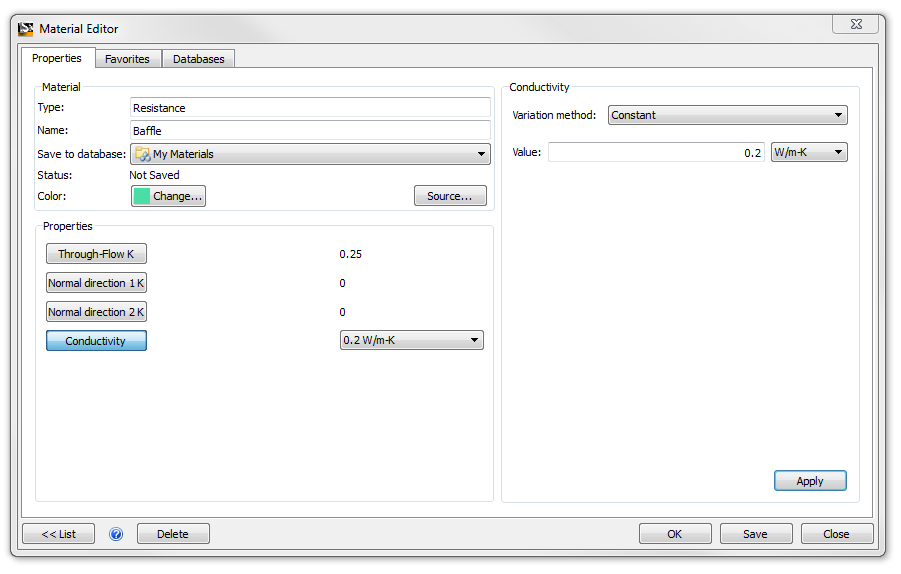Click the conductivity Value input field

(x=656, y=152)
